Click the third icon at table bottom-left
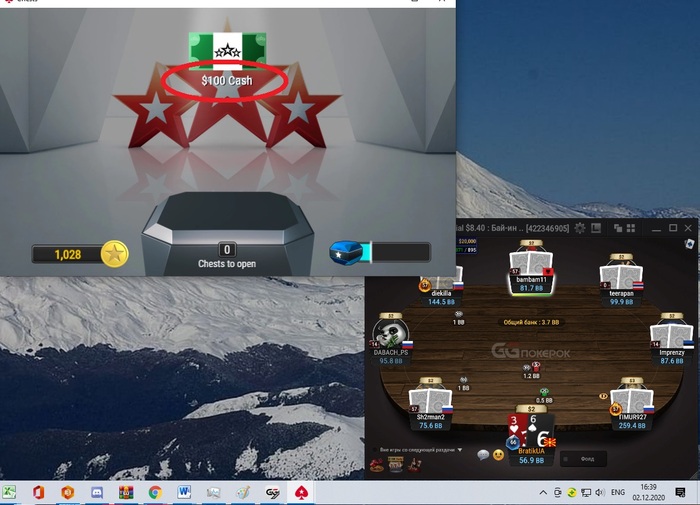 (x=414, y=465)
